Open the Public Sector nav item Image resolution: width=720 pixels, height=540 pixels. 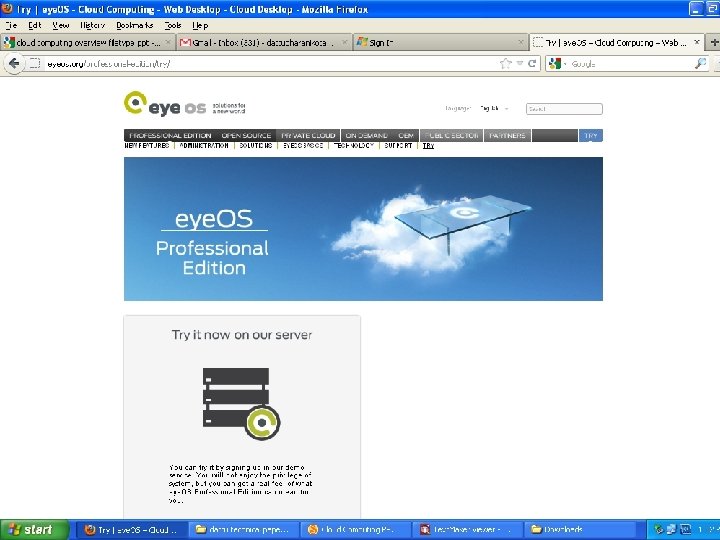451,135
